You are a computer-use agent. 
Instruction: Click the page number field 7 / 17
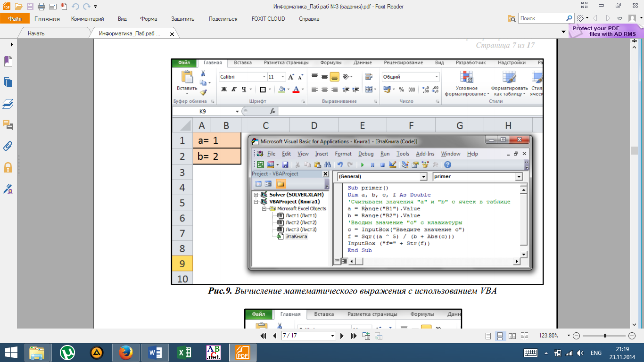point(305,336)
